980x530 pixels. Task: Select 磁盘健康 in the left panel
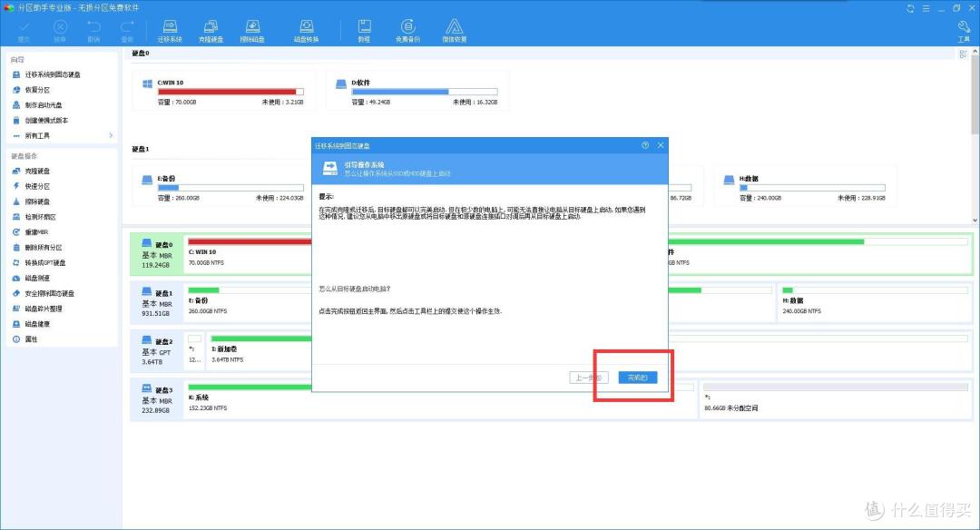(37, 324)
